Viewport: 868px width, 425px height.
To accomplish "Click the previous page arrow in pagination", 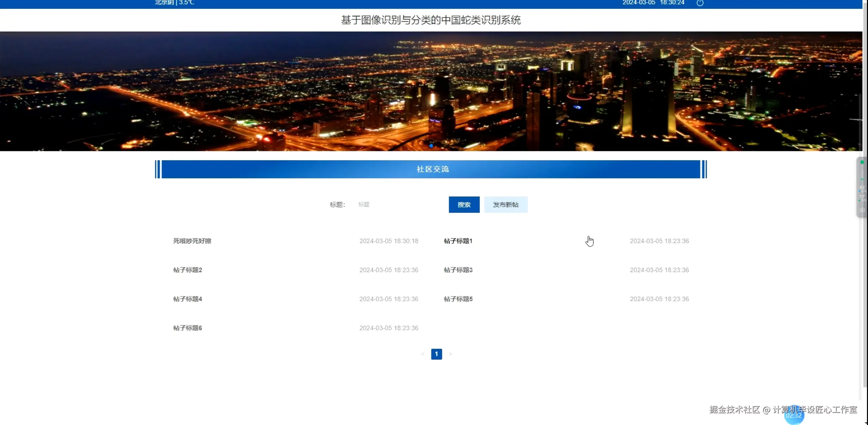I will coord(423,354).
